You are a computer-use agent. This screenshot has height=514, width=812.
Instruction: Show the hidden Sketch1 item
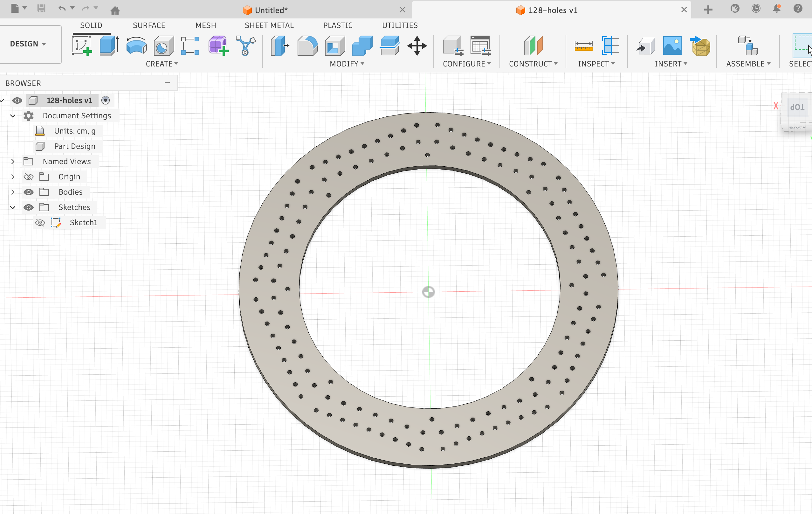40,223
